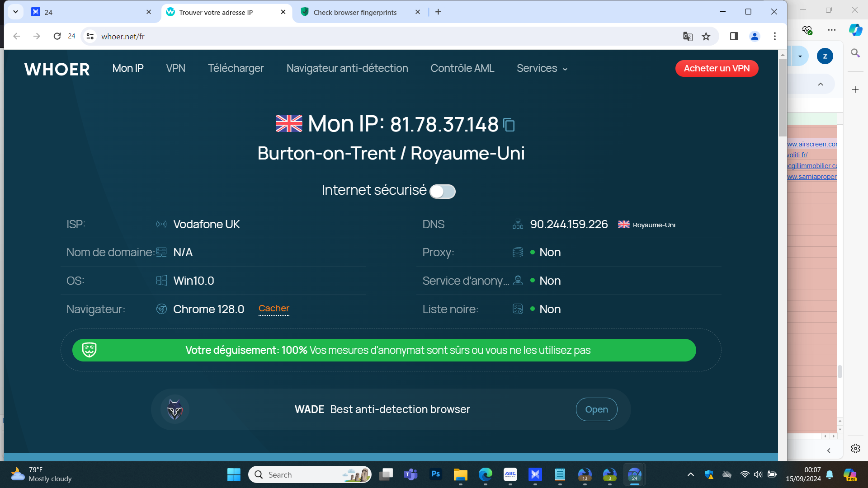Open the tab search dropdown arrow
This screenshot has height=488, width=868.
(x=15, y=12)
